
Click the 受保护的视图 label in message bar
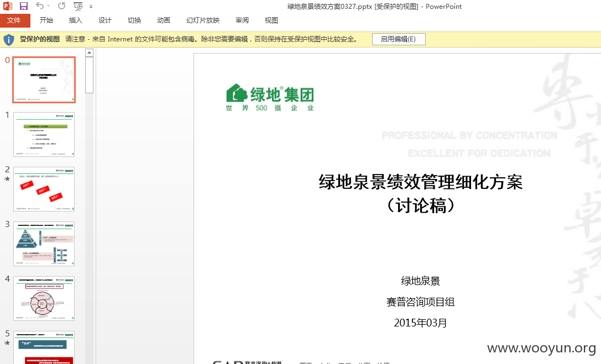[x=40, y=39]
